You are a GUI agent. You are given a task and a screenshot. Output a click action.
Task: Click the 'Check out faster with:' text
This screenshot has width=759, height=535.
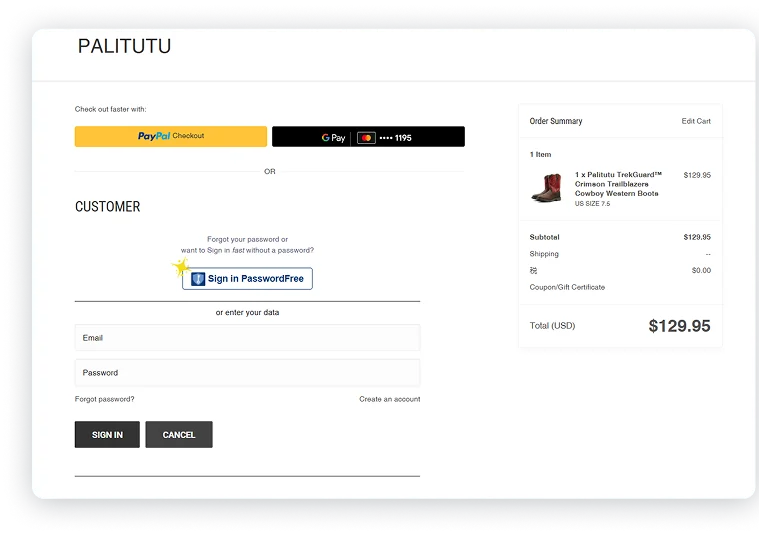click(x=110, y=109)
